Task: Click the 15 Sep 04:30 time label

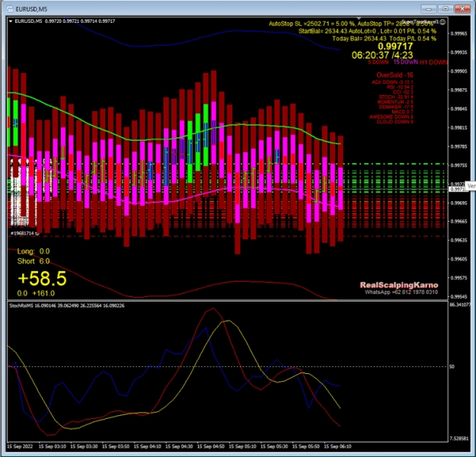Action: tap(179, 446)
